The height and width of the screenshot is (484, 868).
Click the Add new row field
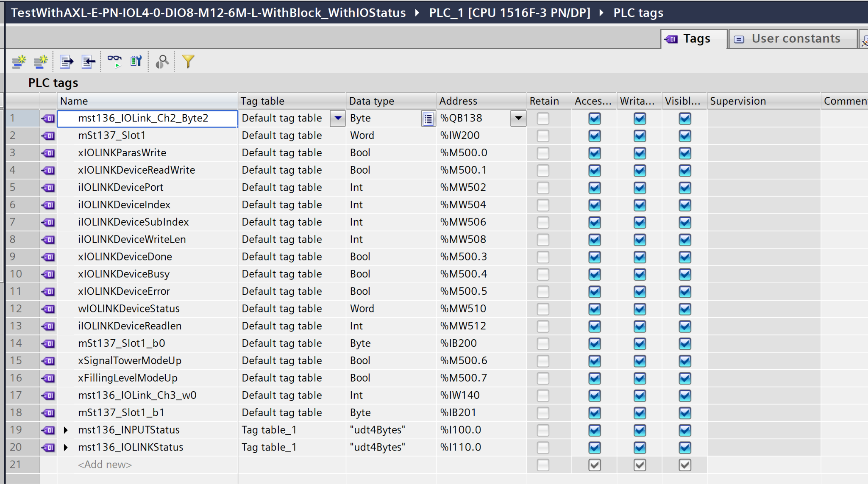click(x=105, y=465)
